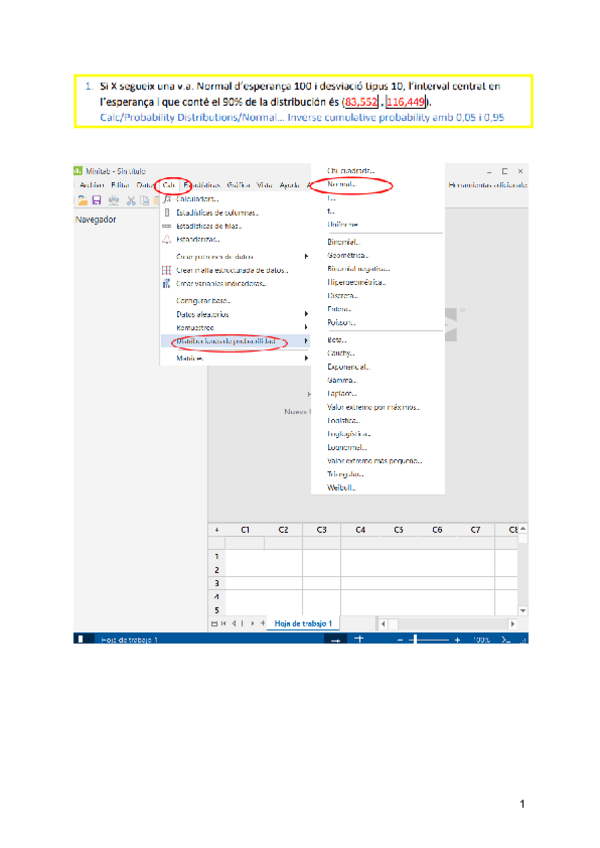Select Chi-cuadrada... distribution
Screen dimensions: 600x848
click(351, 171)
